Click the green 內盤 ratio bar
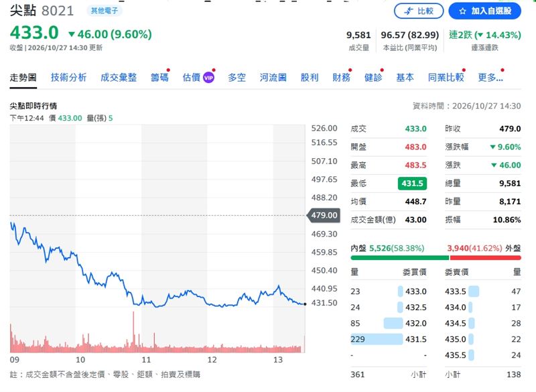This screenshot has width=536, height=392. coord(400,258)
